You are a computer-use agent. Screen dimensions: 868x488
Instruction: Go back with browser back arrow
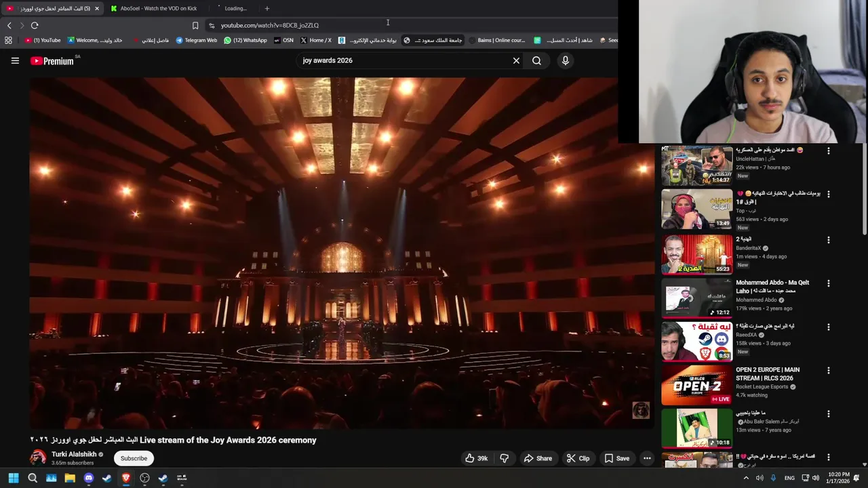coord(9,25)
